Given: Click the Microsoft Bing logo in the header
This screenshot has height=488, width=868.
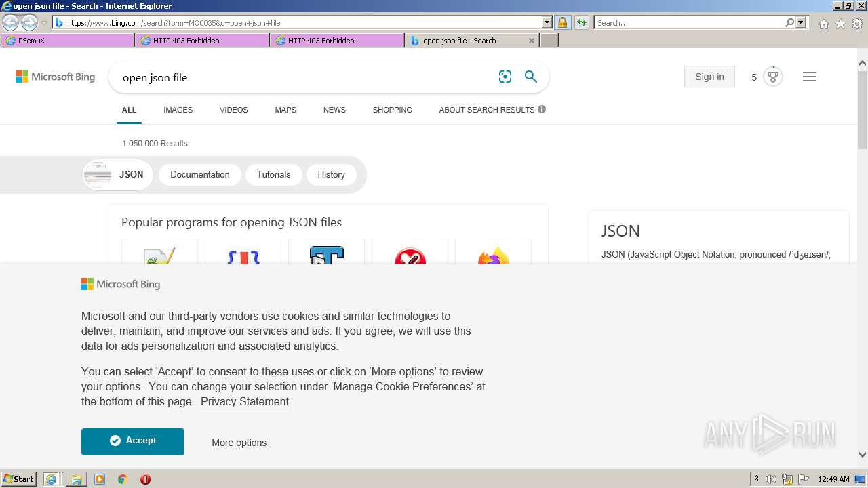Looking at the screenshot, I should click(56, 77).
